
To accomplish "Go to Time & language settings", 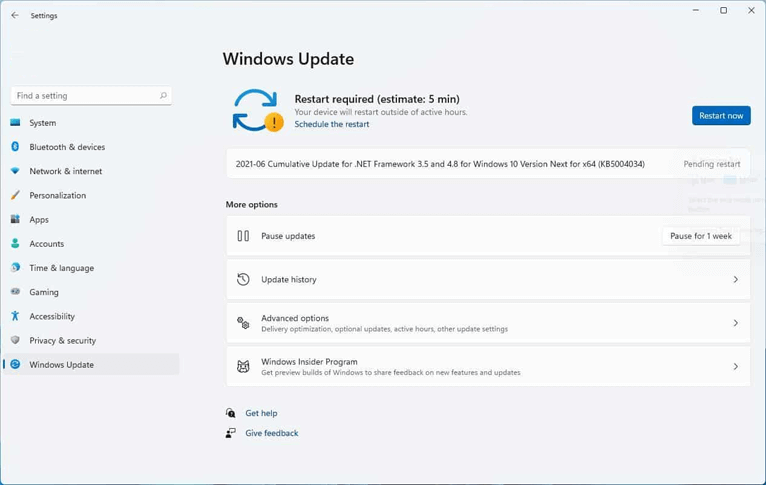I will pyautogui.click(x=61, y=268).
